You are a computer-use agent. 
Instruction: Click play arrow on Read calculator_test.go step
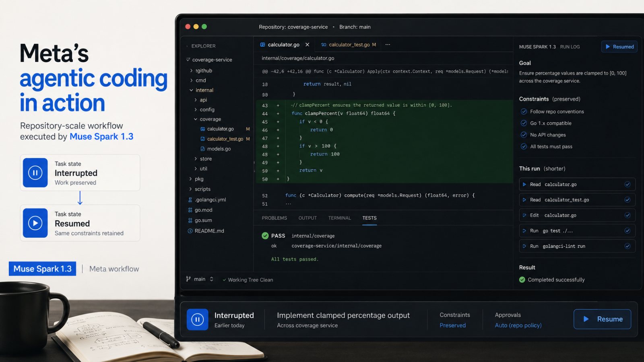pyautogui.click(x=524, y=200)
